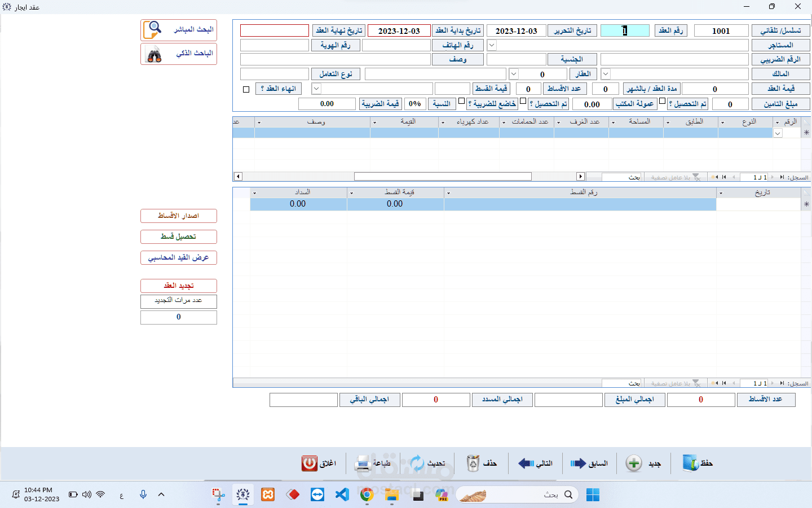The width and height of the screenshot is (812, 508).
Task: Open dropdown beside انهاء العقد button
Action: click(316, 89)
